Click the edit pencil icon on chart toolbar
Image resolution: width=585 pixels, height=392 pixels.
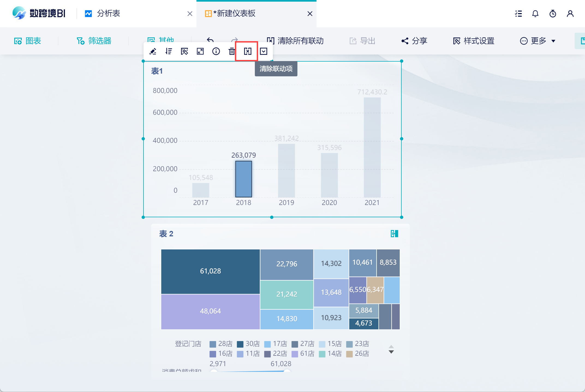pyautogui.click(x=153, y=51)
